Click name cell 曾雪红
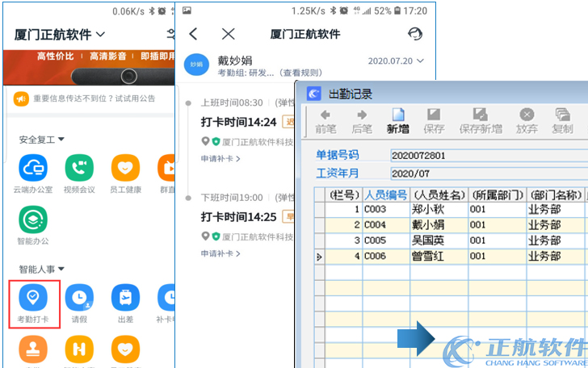The height and width of the screenshot is (368, 588). [x=439, y=256]
